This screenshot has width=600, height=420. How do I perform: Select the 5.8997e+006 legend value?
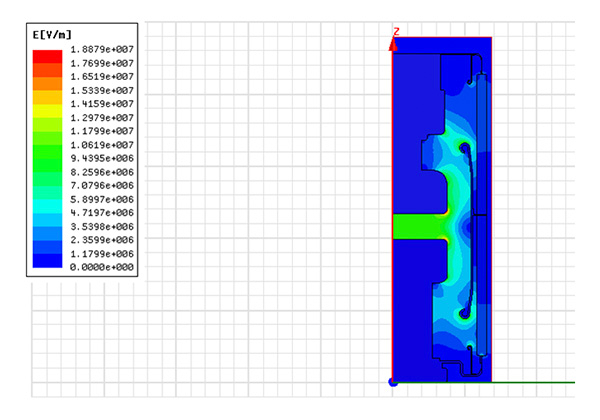pos(102,199)
